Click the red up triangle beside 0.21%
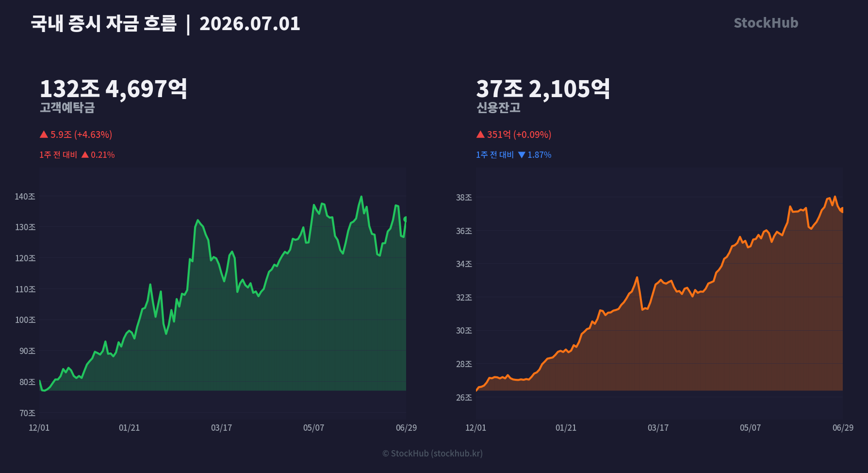The image size is (868, 473). [85, 154]
